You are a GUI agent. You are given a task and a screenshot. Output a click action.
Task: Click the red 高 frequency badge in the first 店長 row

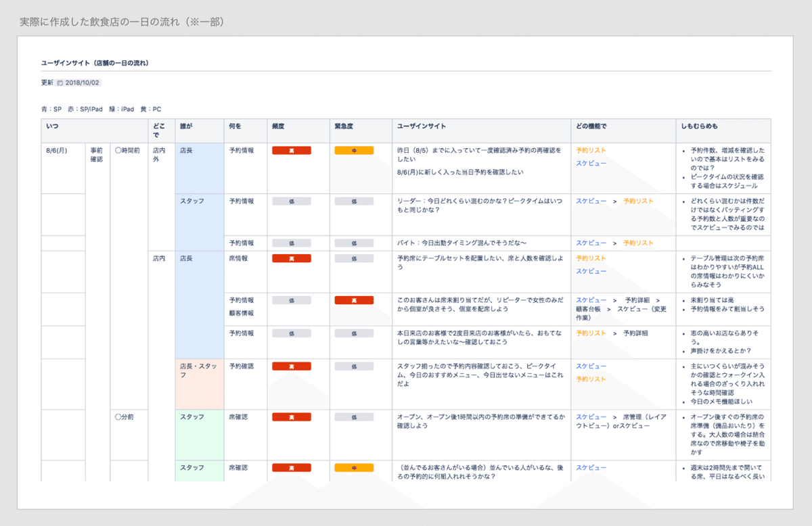coord(291,149)
